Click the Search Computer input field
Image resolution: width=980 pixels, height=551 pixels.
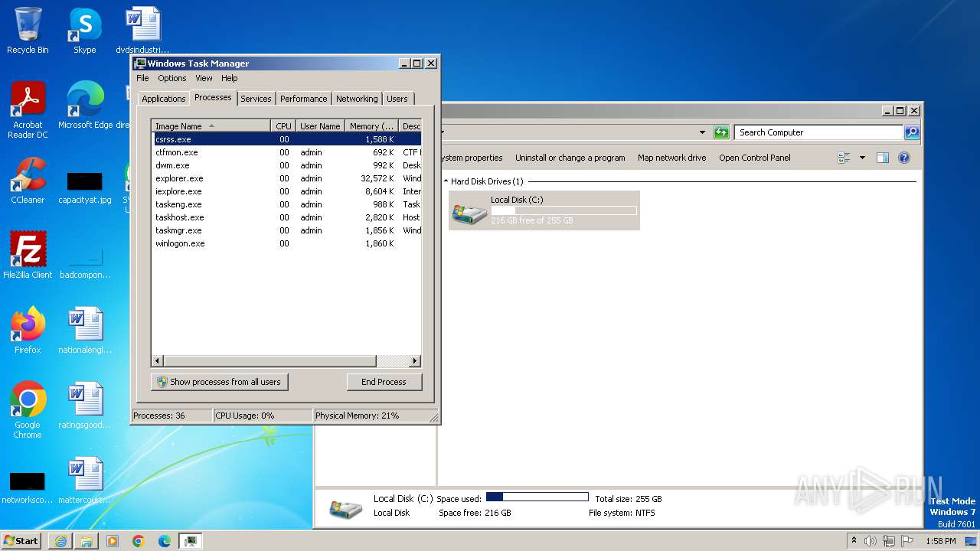tap(818, 132)
